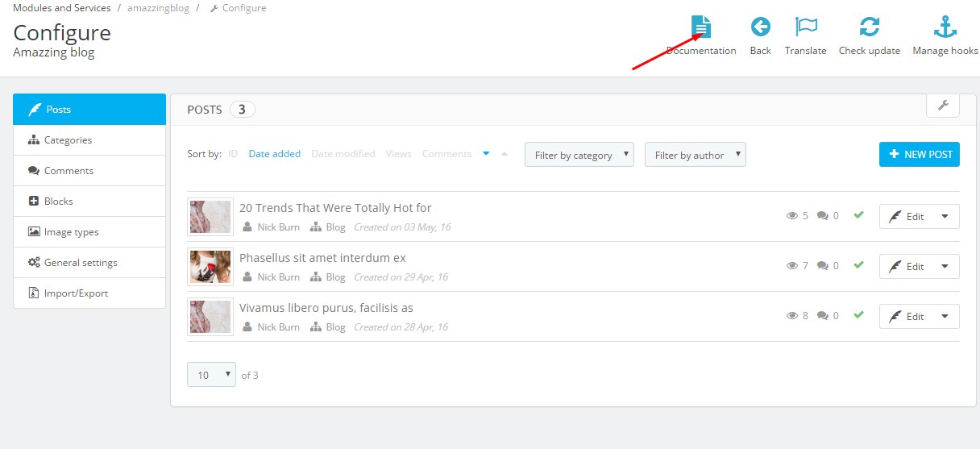The width and height of the screenshot is (980, 449).
Task: Click Blog category on '20 Trends' row
Action: click(335, 227)
